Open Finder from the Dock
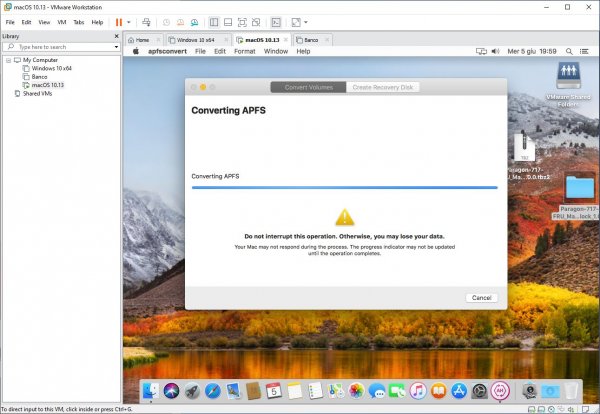The image size is (600, 414). 151,391
